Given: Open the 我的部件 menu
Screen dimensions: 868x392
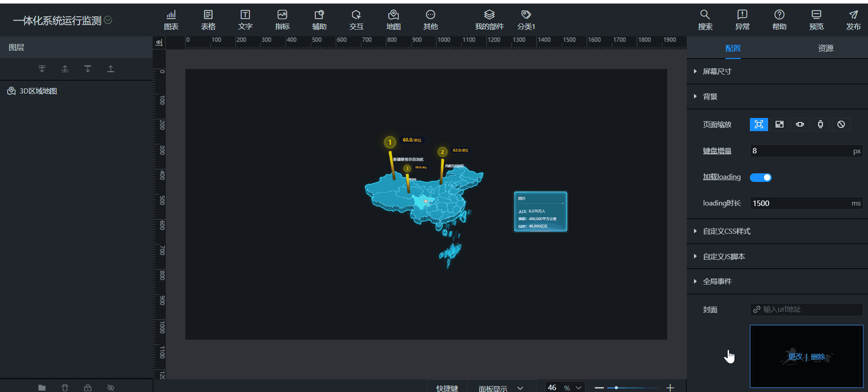Looking at the screenshot, I should tap(489, 20).
